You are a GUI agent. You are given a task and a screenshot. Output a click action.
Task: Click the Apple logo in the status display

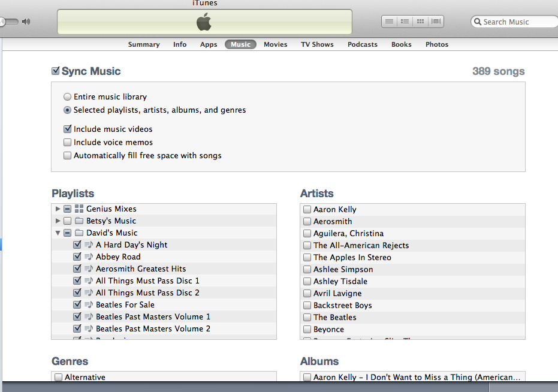pyautogui.click(x=204, y=22)
